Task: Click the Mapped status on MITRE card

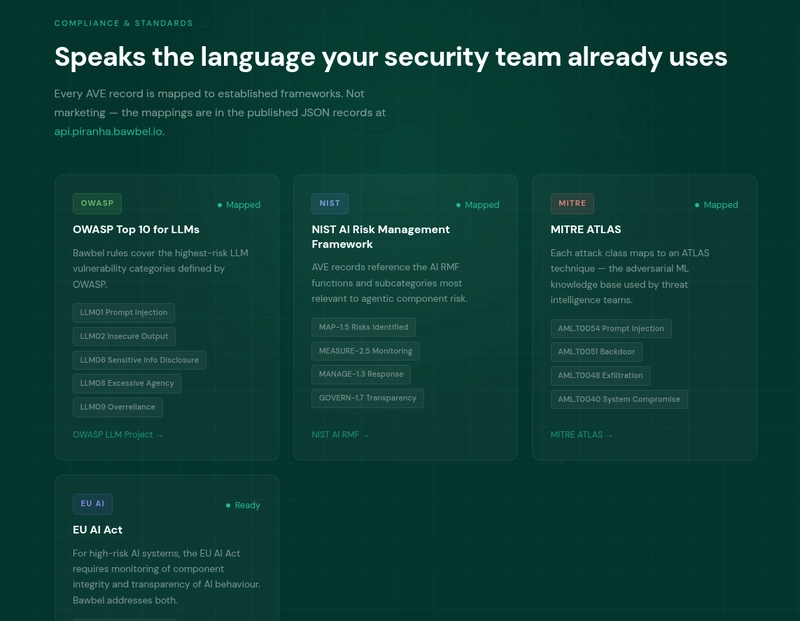Action: point(716,205)
